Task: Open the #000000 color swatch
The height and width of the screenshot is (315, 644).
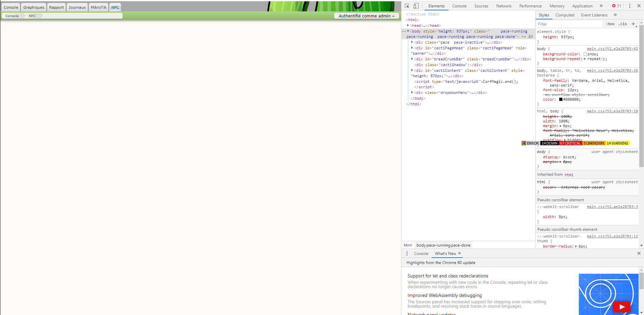Action: (x=561, y=99)
